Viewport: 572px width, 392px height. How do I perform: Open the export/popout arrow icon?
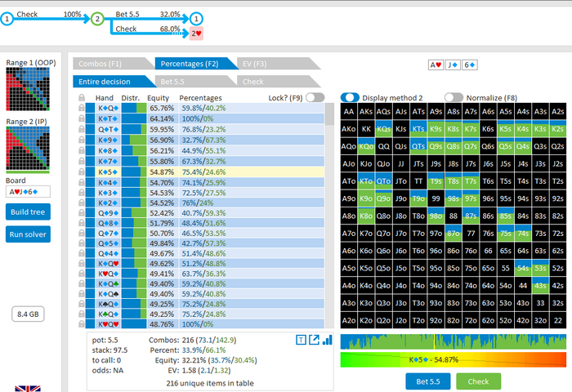click(x=314, y=340)
